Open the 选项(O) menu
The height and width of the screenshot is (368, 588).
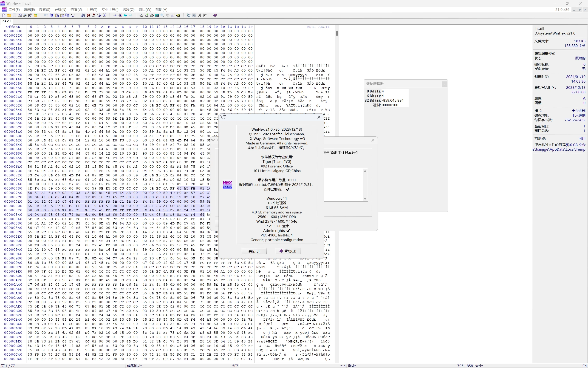[x=128, y=9]
